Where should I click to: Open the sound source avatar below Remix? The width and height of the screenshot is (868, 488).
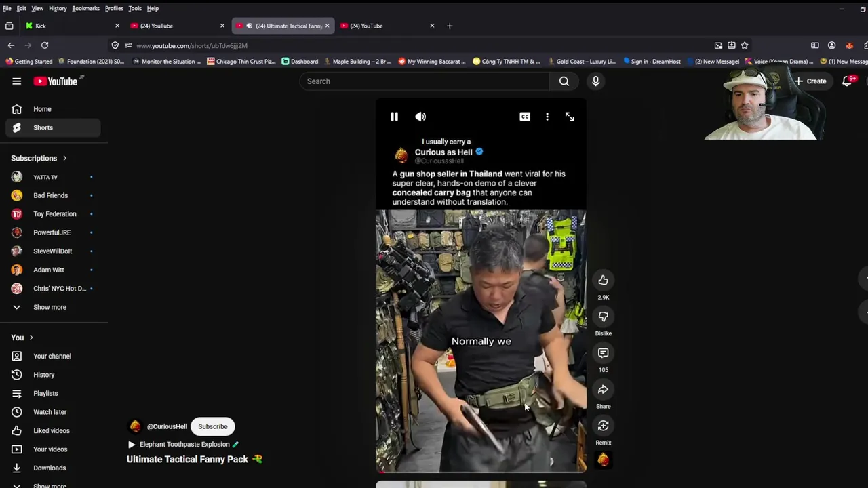pyautogui.click(x=603, y=460)
